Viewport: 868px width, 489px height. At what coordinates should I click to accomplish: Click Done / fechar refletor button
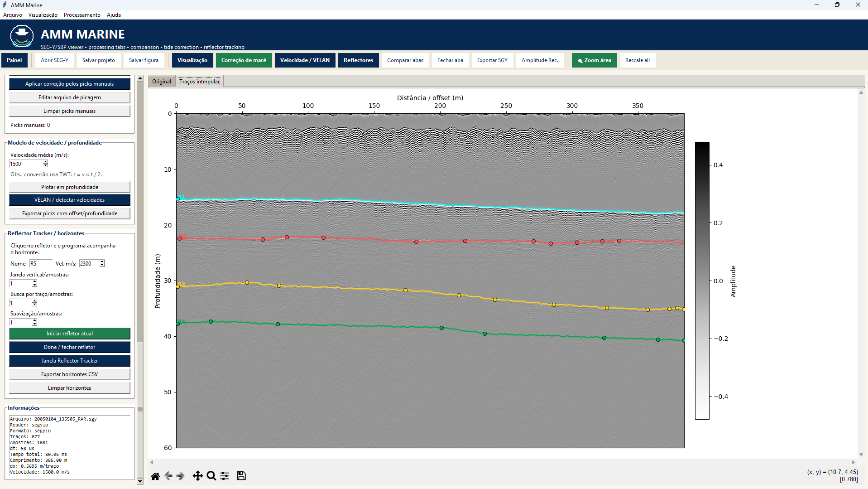pos(70,347)
